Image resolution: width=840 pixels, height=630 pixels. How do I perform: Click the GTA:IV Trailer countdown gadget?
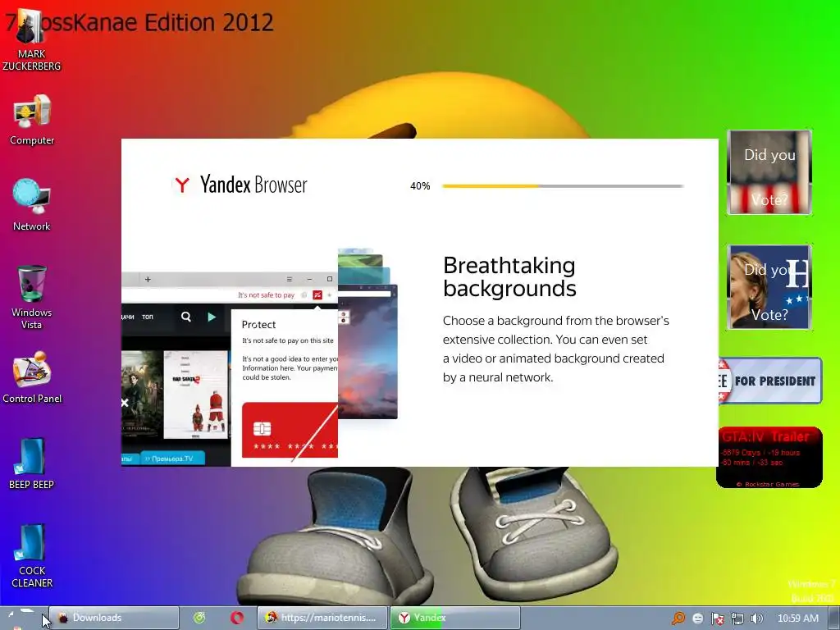769,458
